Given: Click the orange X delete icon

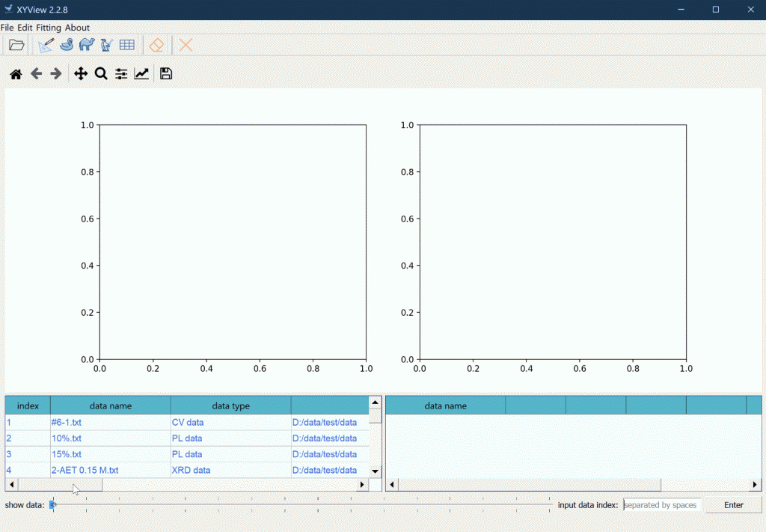Looking at the screenshot, I should [186, 45].
